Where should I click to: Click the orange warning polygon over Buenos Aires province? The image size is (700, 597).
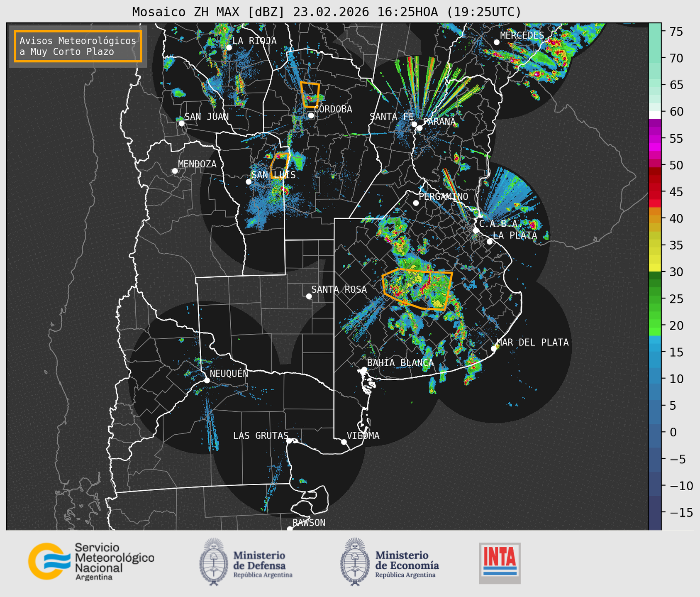[417, 289]
